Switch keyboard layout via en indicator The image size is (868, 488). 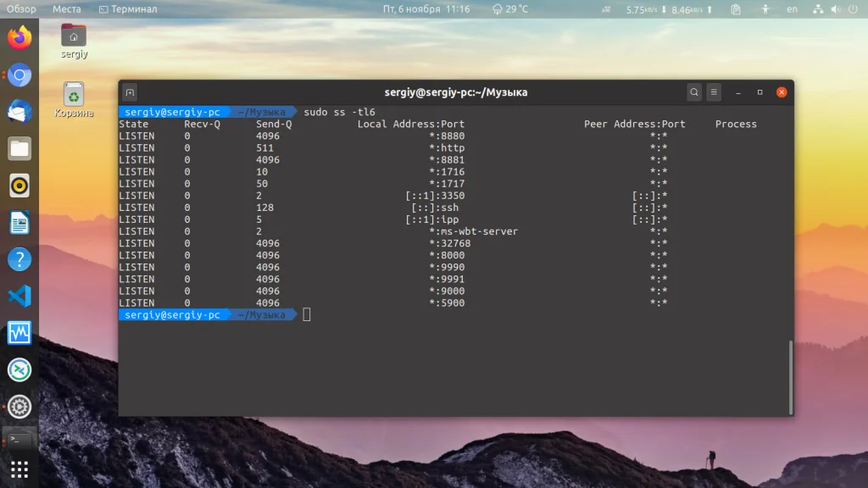792,9
